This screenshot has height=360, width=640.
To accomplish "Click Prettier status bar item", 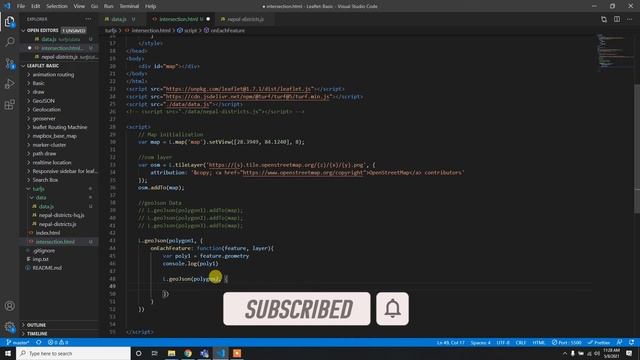I will [x=599, y=342].
